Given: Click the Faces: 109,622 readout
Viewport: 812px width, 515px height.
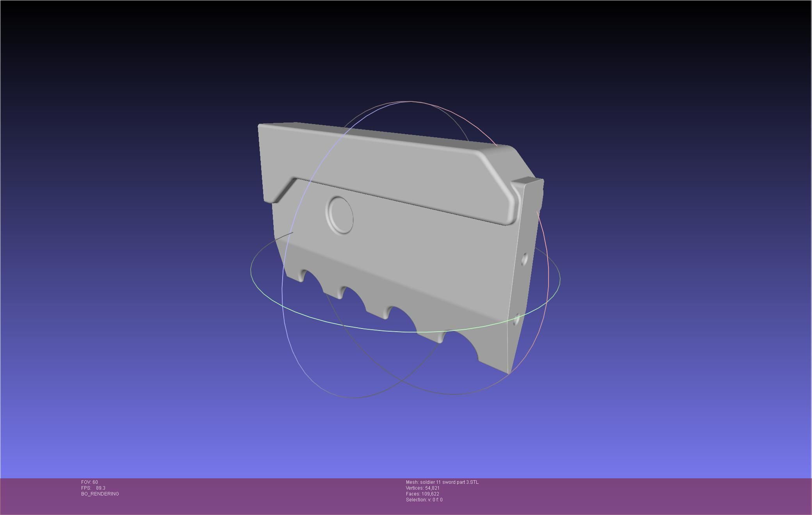Looking at the screenshot, I should pyautogui.click(x=422, y=494).
